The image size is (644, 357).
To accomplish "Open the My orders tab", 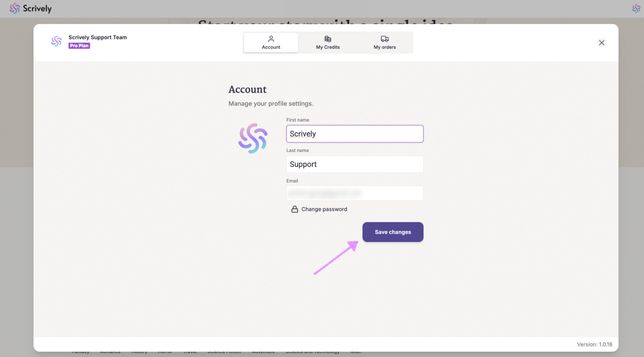I will click(385, 43).
